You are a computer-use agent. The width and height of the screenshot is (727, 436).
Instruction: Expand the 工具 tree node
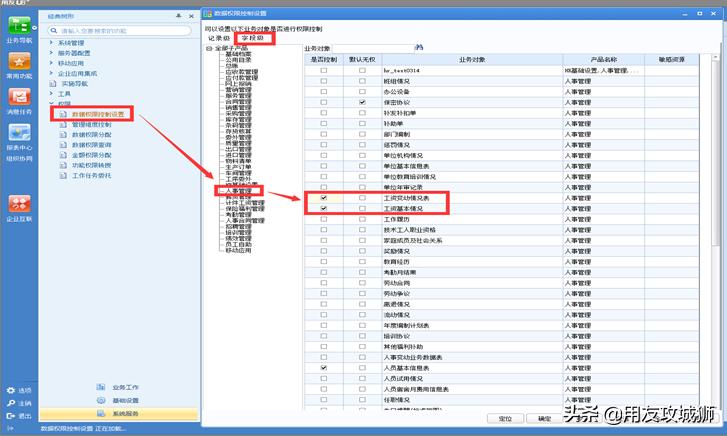pos(51,94)
